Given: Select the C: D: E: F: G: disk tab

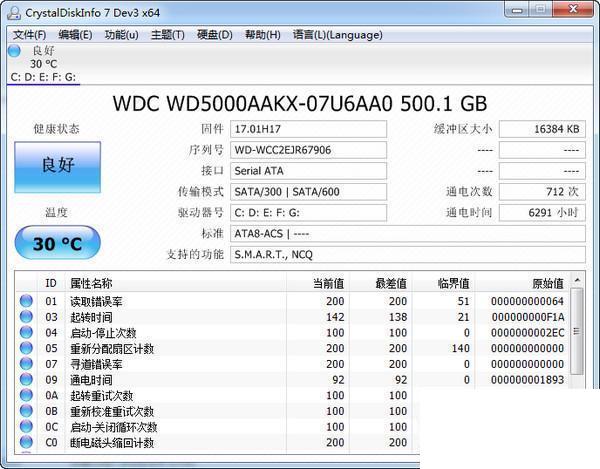Looking at the screenshot, I should (43, 64).
